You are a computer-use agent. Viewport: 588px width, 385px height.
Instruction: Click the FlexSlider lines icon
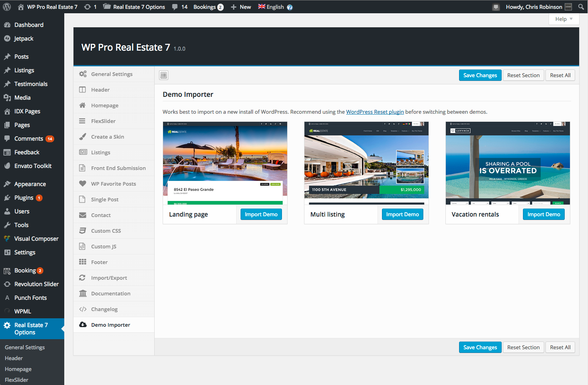(82, 121)
